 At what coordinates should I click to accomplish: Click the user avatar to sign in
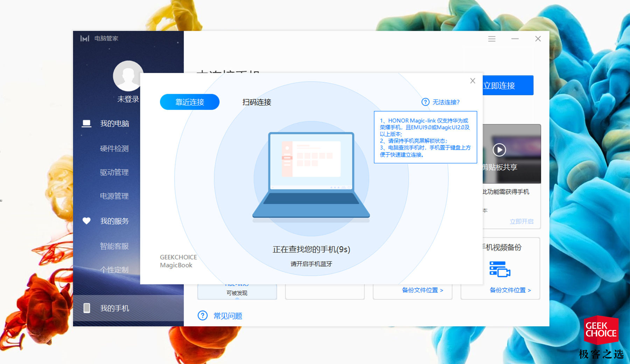coord(128,76)
